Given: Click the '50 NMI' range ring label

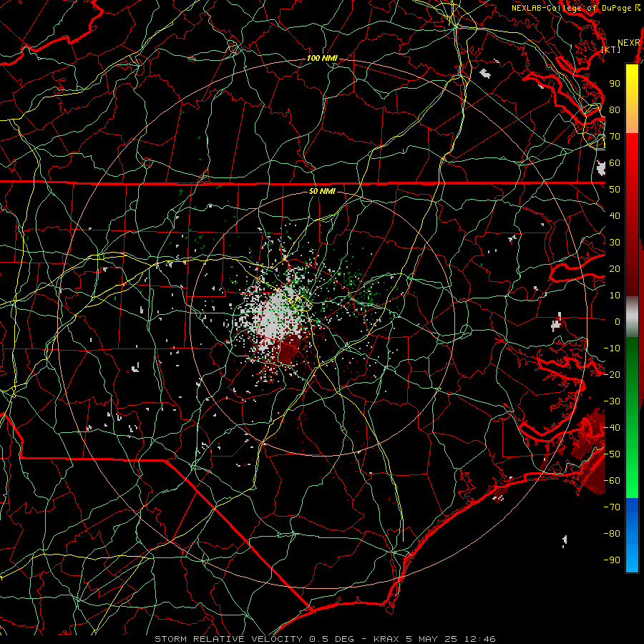Looking at the screenshot, I should [x=322, y=191].
